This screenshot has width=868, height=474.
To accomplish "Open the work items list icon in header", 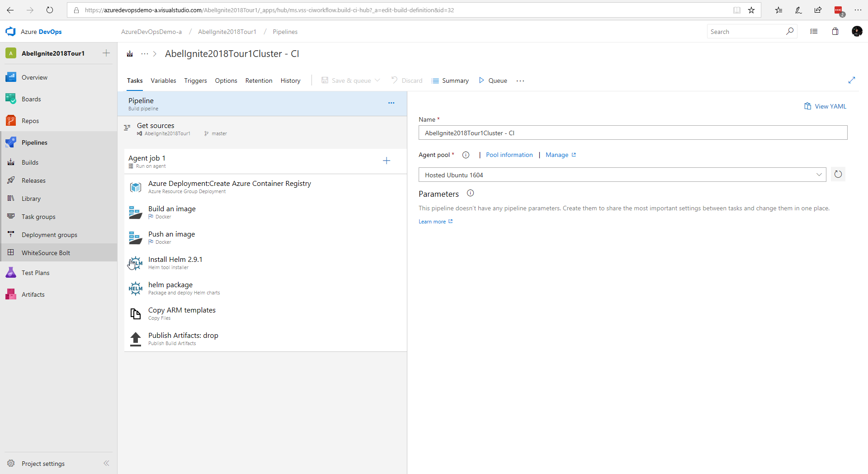I will pos(814,31).
